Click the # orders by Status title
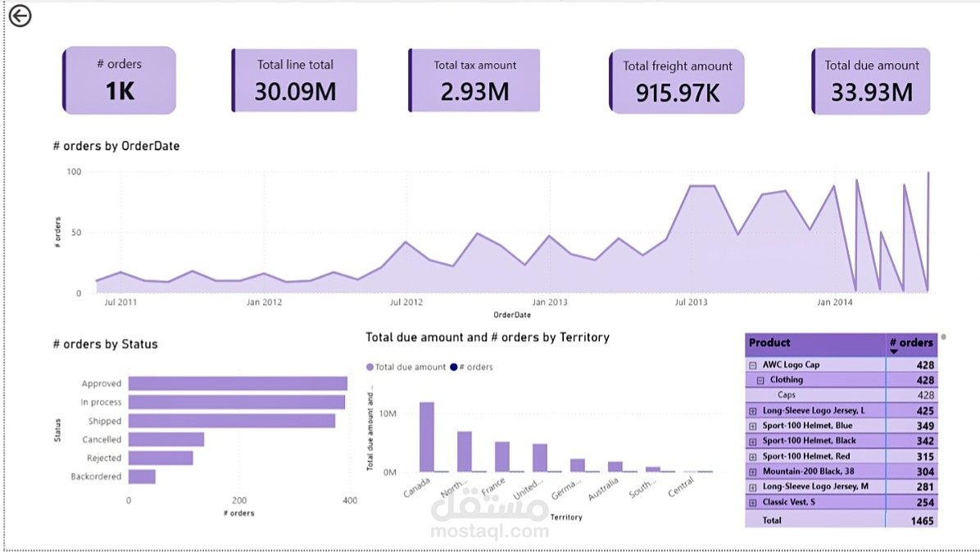 [x=105, y=345]
